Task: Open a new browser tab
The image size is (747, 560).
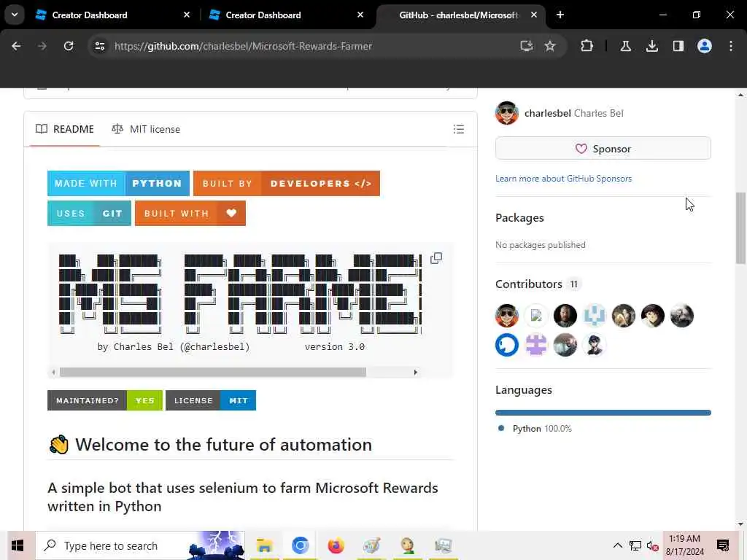Action: (560, 15)
